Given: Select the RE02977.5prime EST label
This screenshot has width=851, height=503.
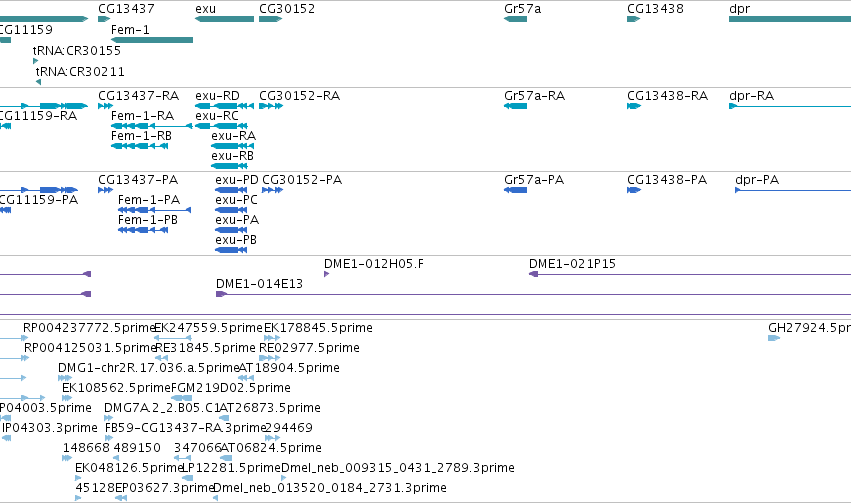Looking at the screenshot, I should [309, 348].
